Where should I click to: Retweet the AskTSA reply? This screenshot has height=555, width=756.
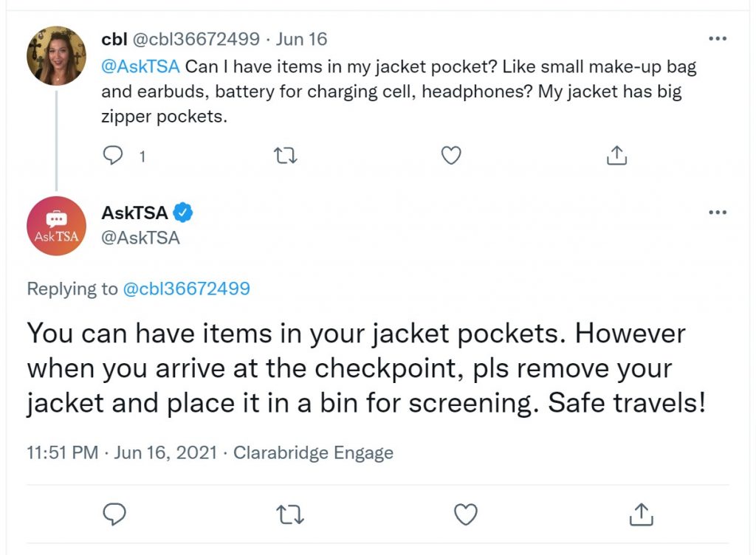(x=291, y=514)
